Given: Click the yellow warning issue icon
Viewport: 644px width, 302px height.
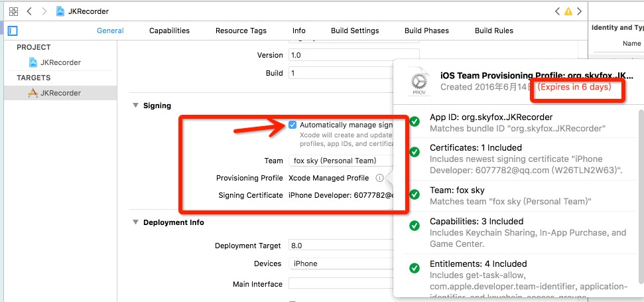Looking at the screenshot, I should pyautogui.click(x=568, y=11).
